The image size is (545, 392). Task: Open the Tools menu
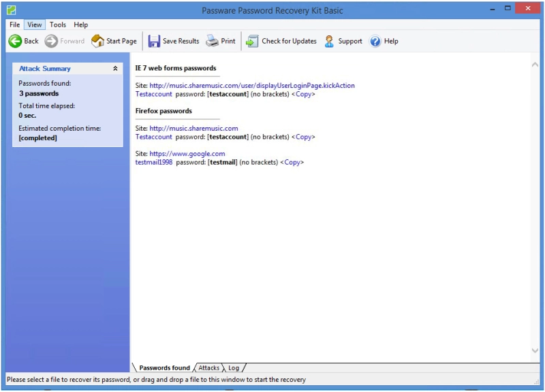(58, 24)
